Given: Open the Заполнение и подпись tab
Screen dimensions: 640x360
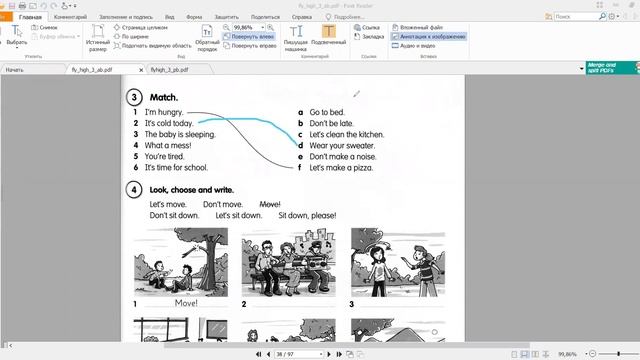Looking at the screenshot, I should (126, 17).
